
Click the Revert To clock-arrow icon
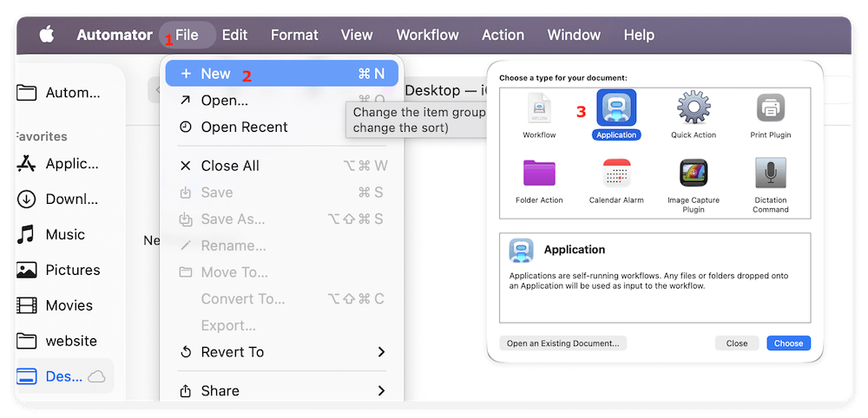[186, 352]
